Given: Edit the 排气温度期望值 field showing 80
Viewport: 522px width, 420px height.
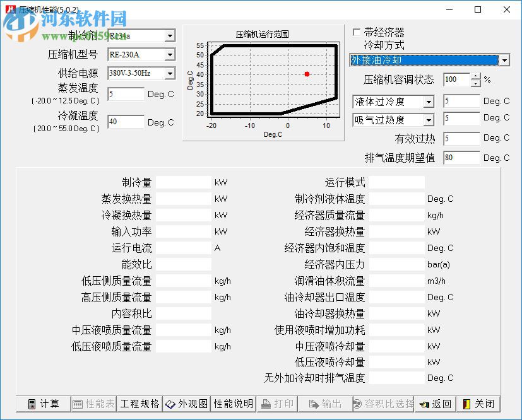Looking at the screenshot, I should click(x=461, y=158).
